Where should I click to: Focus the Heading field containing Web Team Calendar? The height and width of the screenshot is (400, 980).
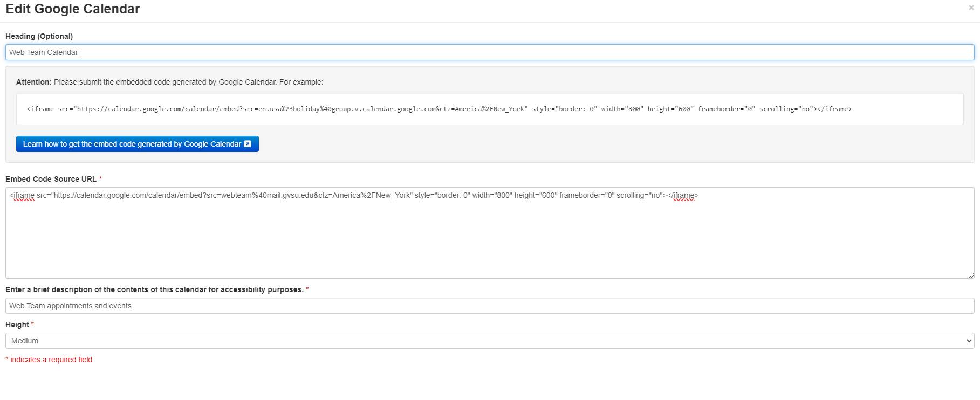(x=485, y=52)
